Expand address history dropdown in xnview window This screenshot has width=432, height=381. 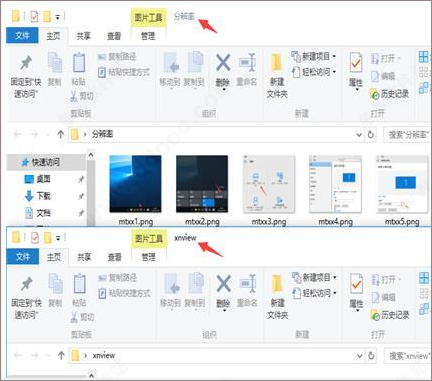click(360, 356)
